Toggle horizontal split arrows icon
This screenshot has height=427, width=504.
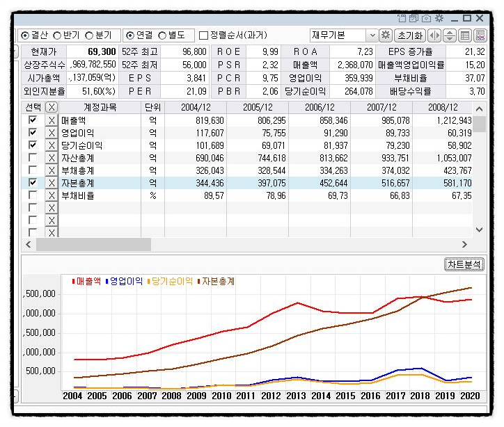434,35
